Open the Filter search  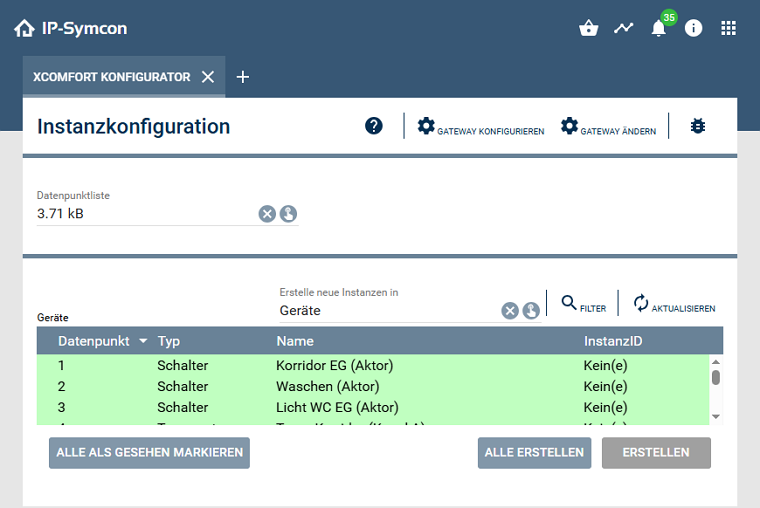click(584, 304)
